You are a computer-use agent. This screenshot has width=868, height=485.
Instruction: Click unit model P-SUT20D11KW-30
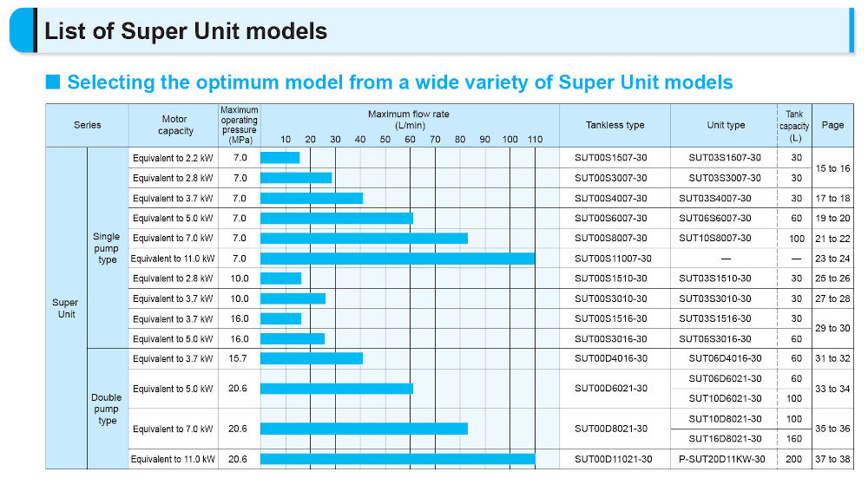point(722,459)
